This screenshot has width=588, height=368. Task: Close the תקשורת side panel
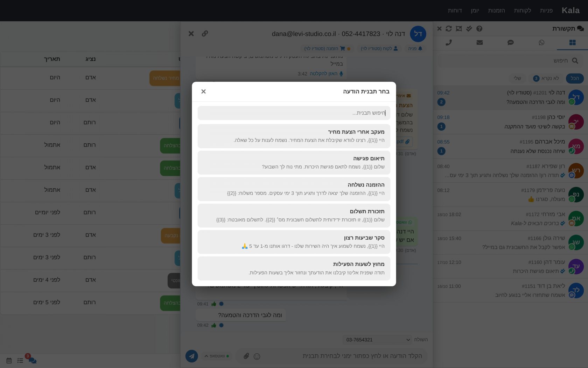pyautogui.click(x=439, y=28)
